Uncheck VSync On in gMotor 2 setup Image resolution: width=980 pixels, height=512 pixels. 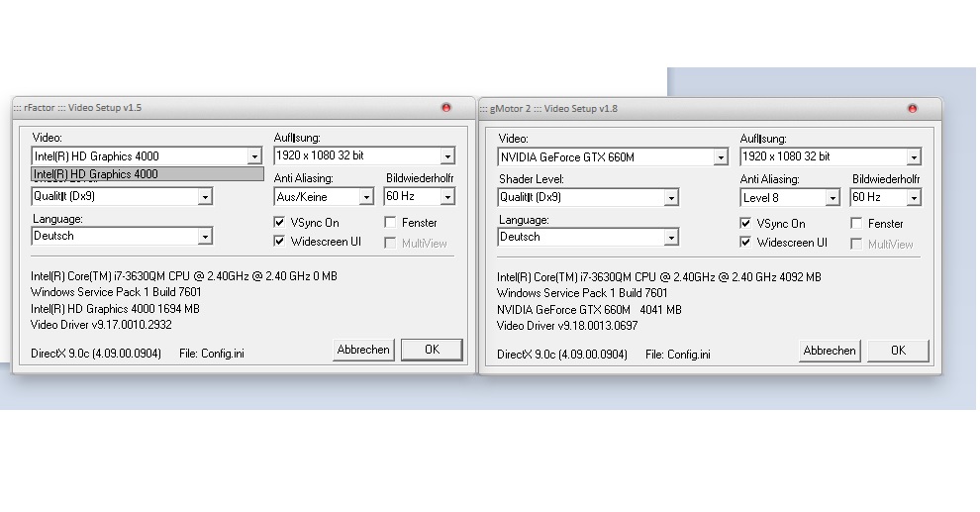(x=745, y=224)
